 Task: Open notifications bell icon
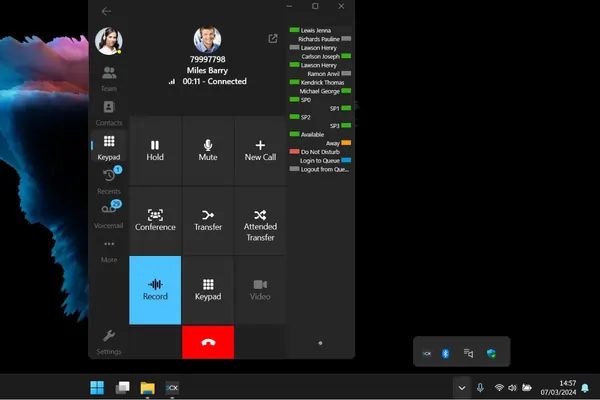[585, 388]
